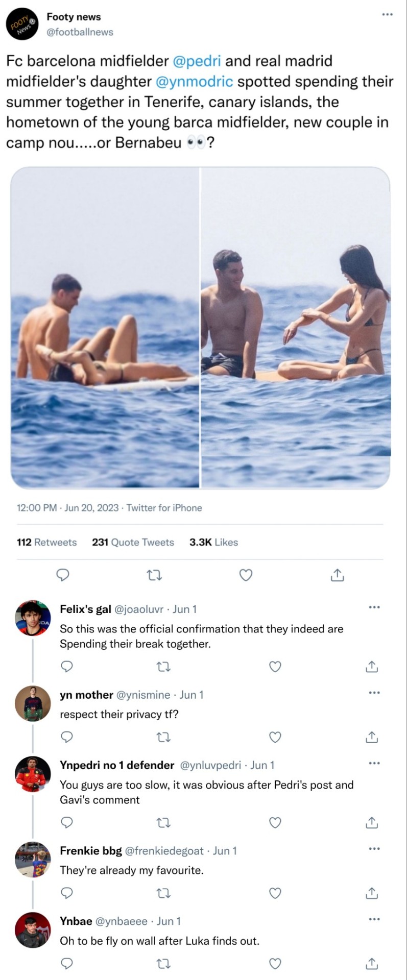The image size is (407, 980).
Task: Like the Ynbae reply
Action: (275, 963)
